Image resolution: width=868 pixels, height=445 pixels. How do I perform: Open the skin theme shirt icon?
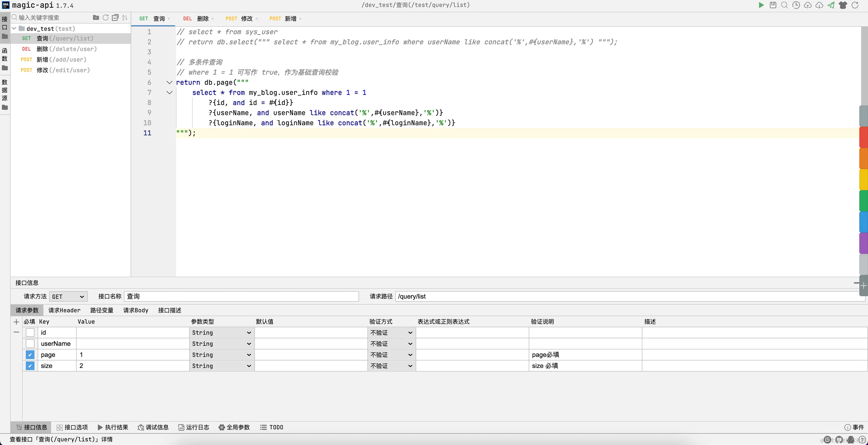click(x=843, y=5)
